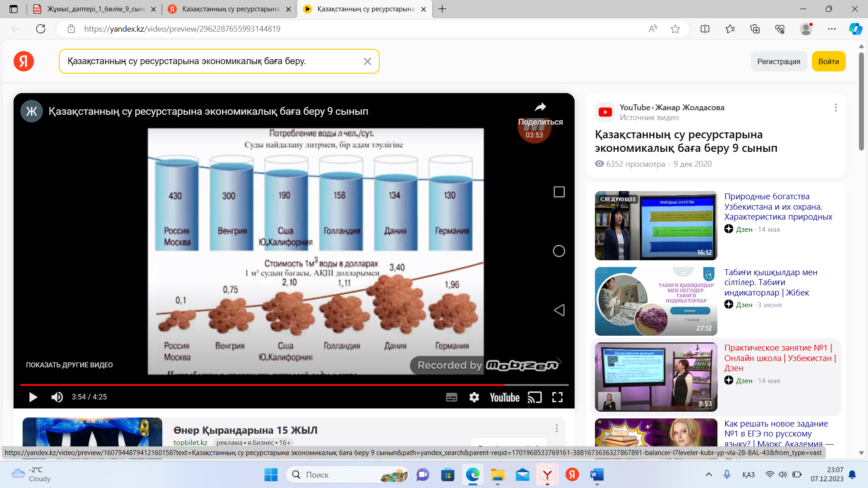
Task: Add page to favorites star
Action: tap(675, 29)
